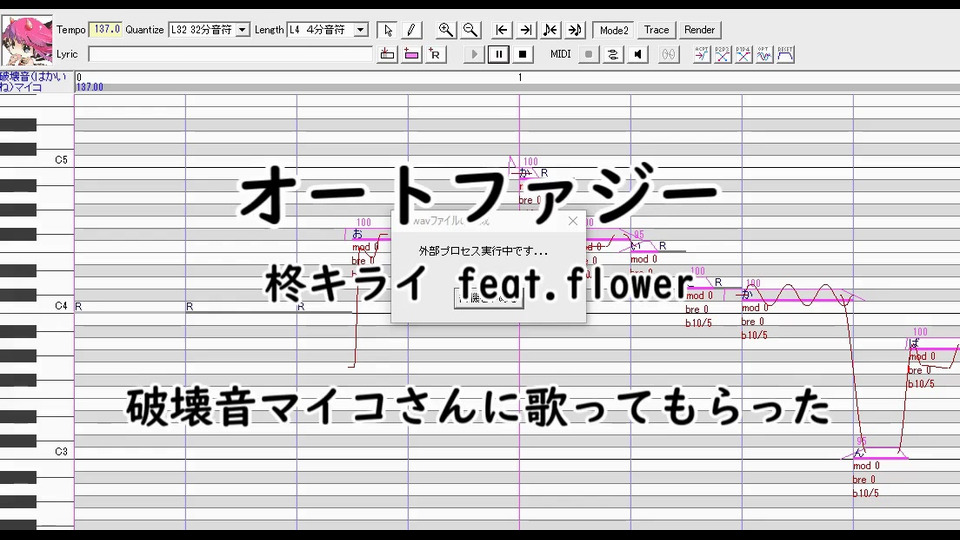
Task: Click the C5 piano key label
Action: tap(61, 160)
